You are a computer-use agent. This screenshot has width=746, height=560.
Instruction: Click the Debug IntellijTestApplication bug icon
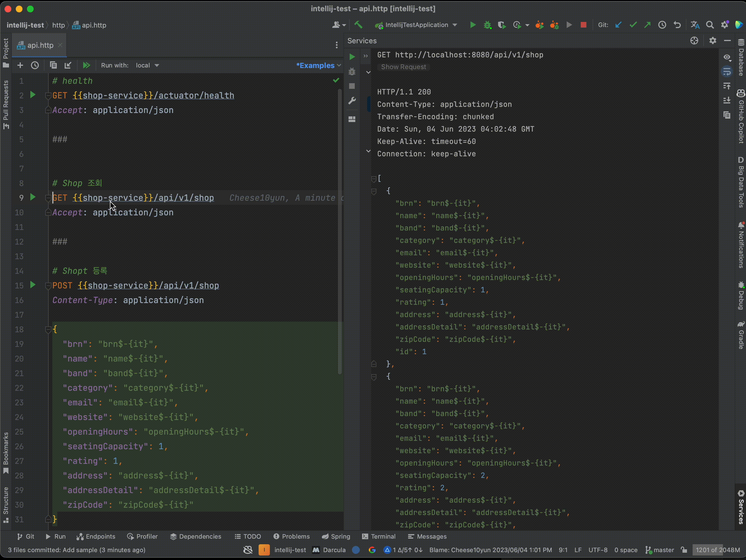coord(487,25)
